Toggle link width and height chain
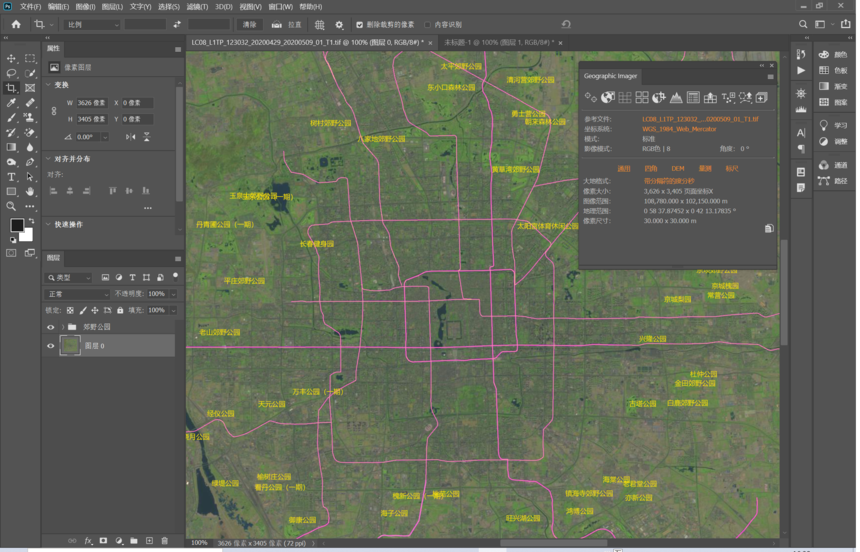This screenshot has width=860, height=552. coord(54,111)
